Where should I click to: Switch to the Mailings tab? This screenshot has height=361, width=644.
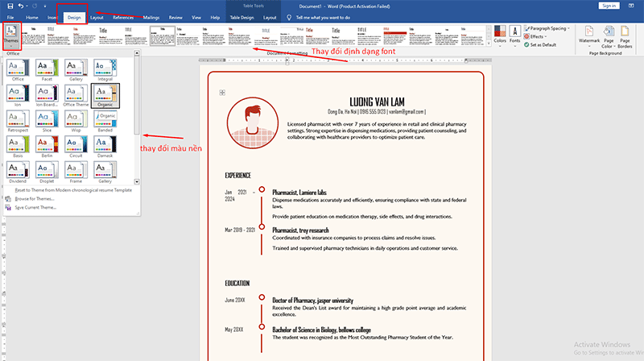coord(151,18)
